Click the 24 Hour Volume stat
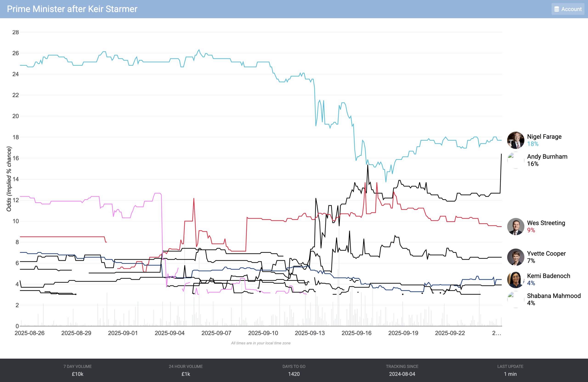Viewport: 588px width, 382px height. pyautogui.click(x=186, y=370)
